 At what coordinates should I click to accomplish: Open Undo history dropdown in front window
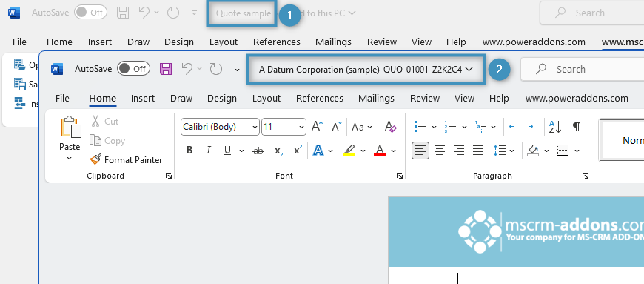(200, 69)
